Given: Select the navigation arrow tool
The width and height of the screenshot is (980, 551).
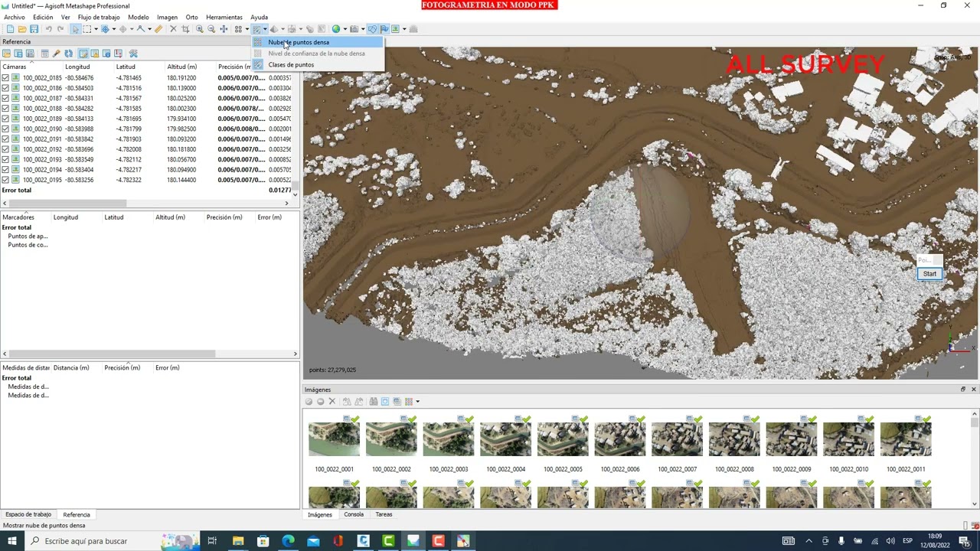Looking at the screenshot, I should [x=76, y=29].
